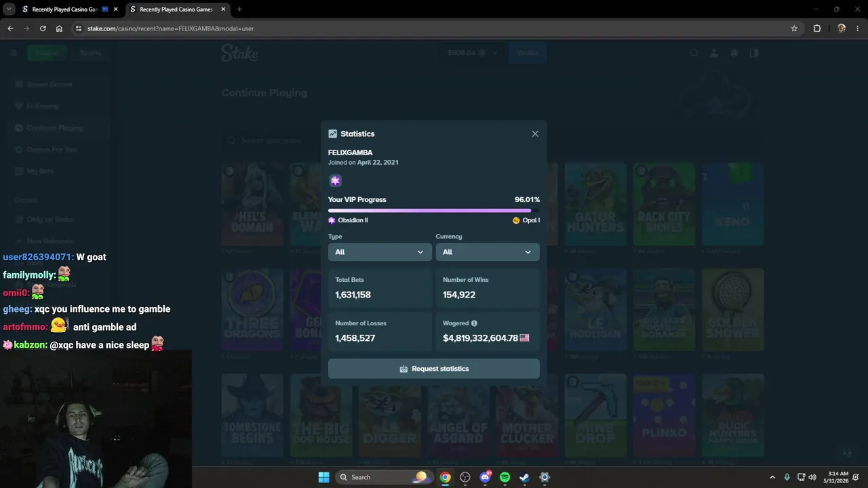Viewport: 868px width, 488px height.
Task: Bookmark this page with the star icon
Action: pyautogui.click(x=794, y=28)
